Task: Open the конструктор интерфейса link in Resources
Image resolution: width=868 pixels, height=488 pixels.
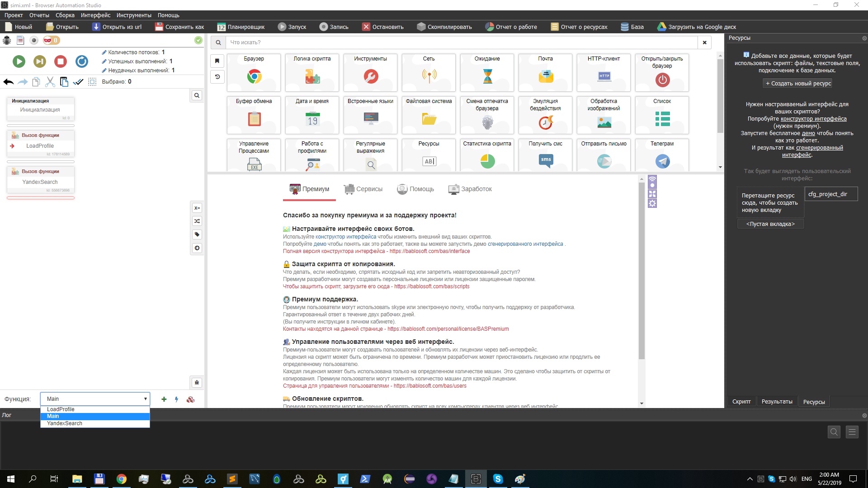Action: coord(813,119)
